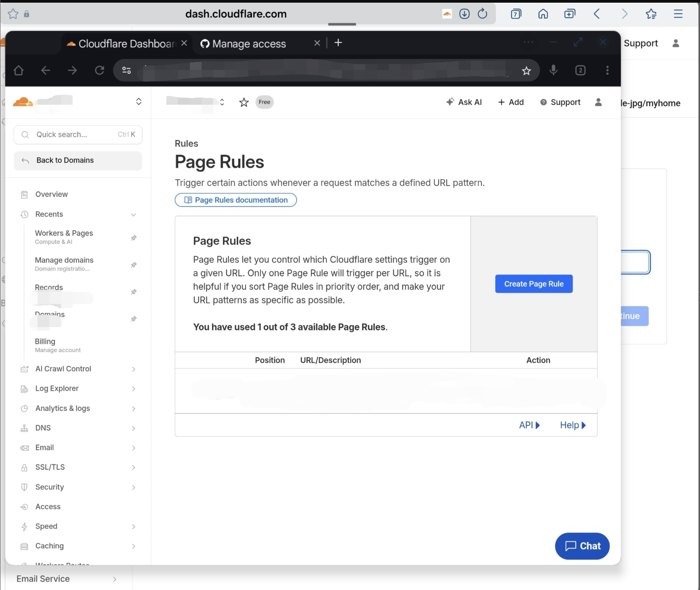Click the Ask AI sparkle button
700x590 pixels.
464,102
